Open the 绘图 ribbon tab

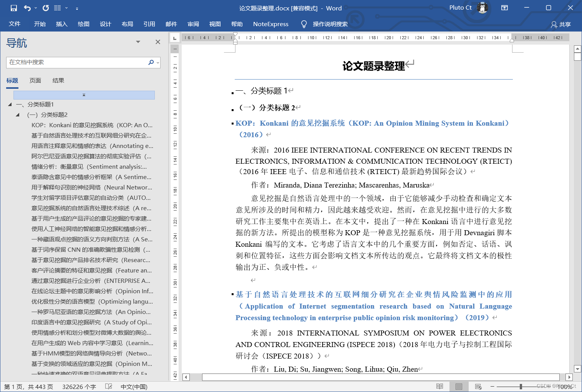(84, 24)
